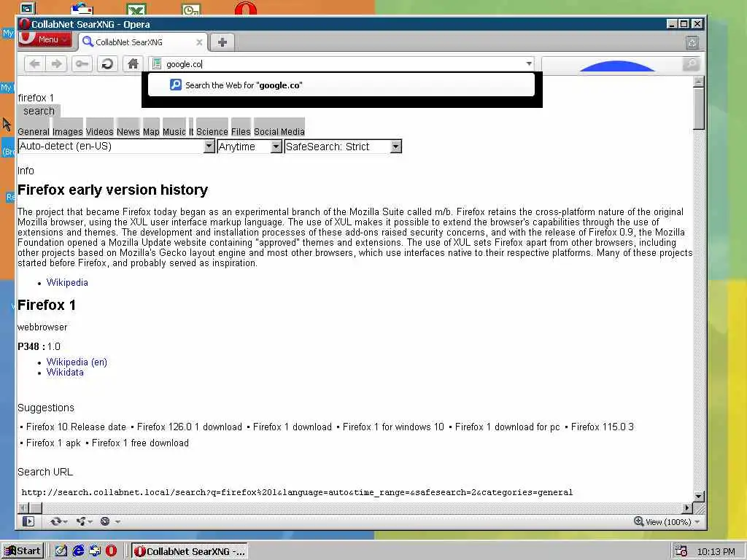Viewport: 747px width, 560px height.
Task: Click the Wand password key icon
Action: [x=82, y=64]
